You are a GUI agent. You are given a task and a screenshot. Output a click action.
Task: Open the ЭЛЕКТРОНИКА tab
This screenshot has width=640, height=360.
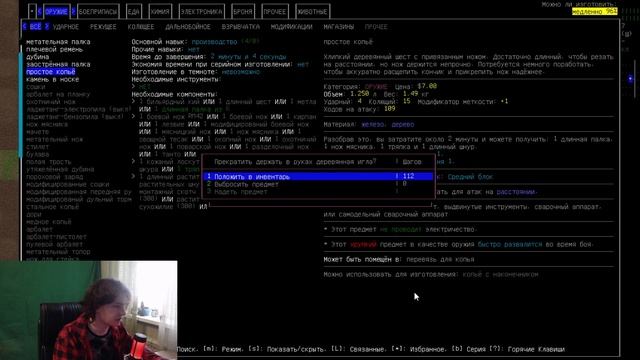pos(202,12)
